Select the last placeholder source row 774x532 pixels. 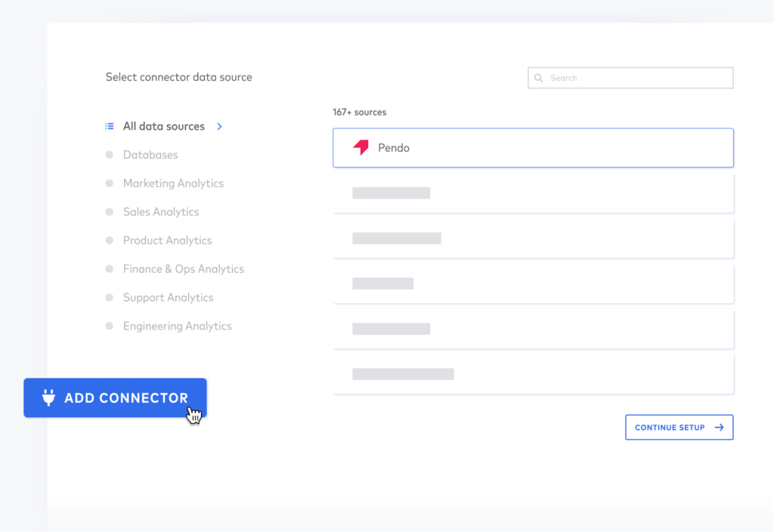click(533, 374)
